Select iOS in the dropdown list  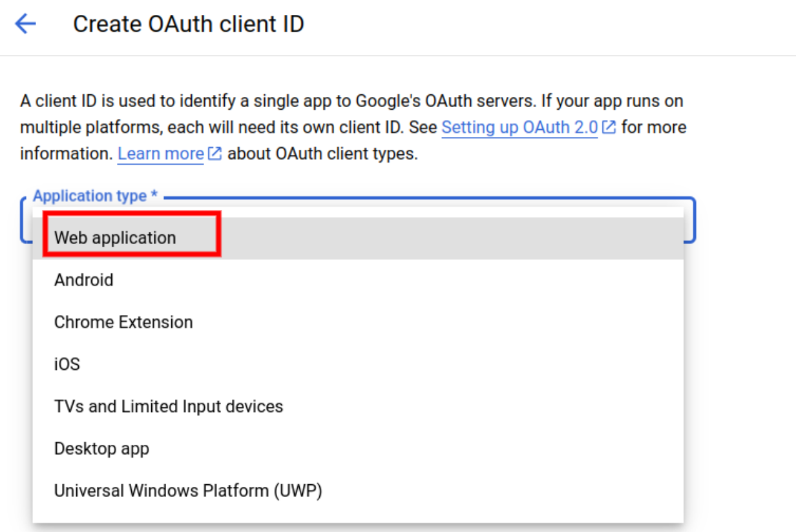67,364
